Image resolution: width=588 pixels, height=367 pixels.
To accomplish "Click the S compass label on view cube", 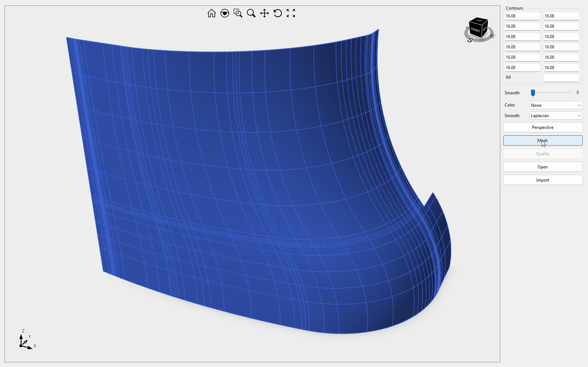I will click(470, 40).
